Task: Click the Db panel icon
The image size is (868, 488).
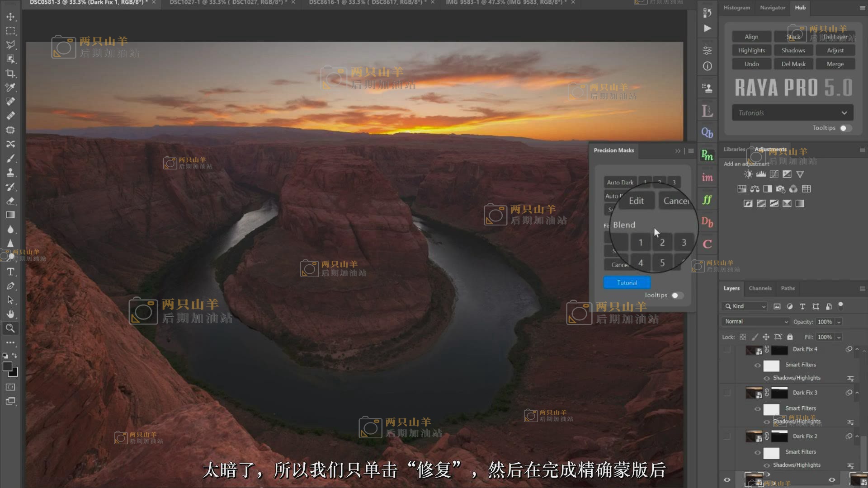Action: (707, 222)
